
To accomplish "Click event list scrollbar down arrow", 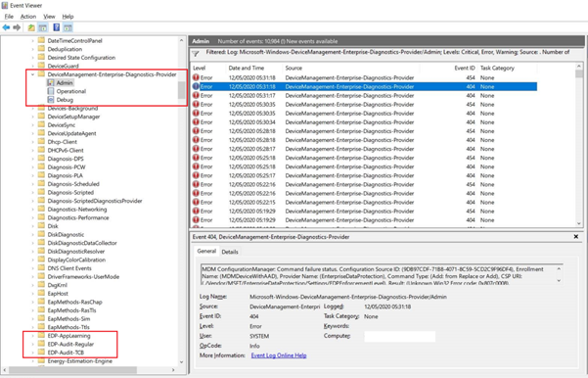I will pyautogui.click(x=579, y=223).
